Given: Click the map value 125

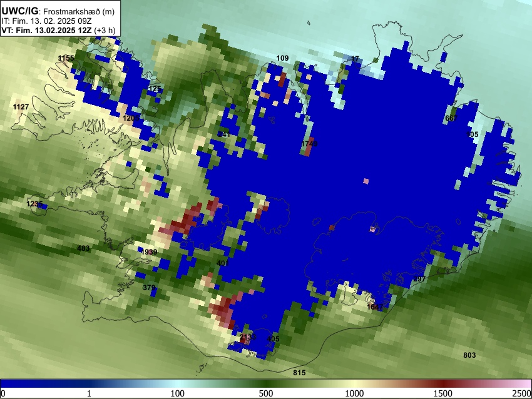Looking at the screenshot, I should (155, 89).
